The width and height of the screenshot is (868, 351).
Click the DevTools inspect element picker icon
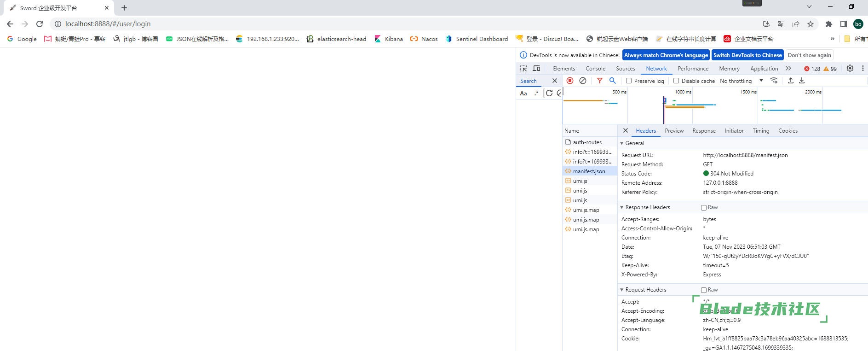(x=523, y=68)
